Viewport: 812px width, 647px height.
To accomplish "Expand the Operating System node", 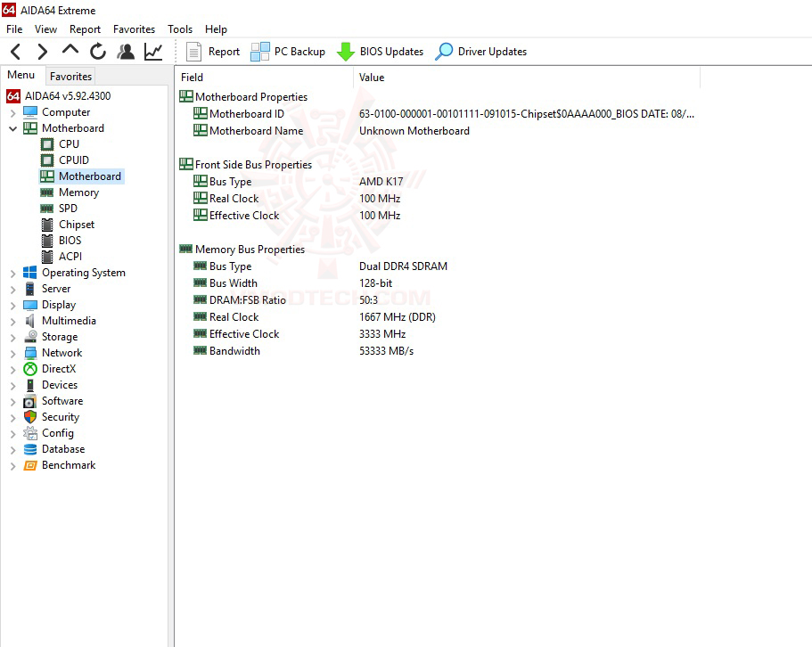I will (x=13, y=274).
